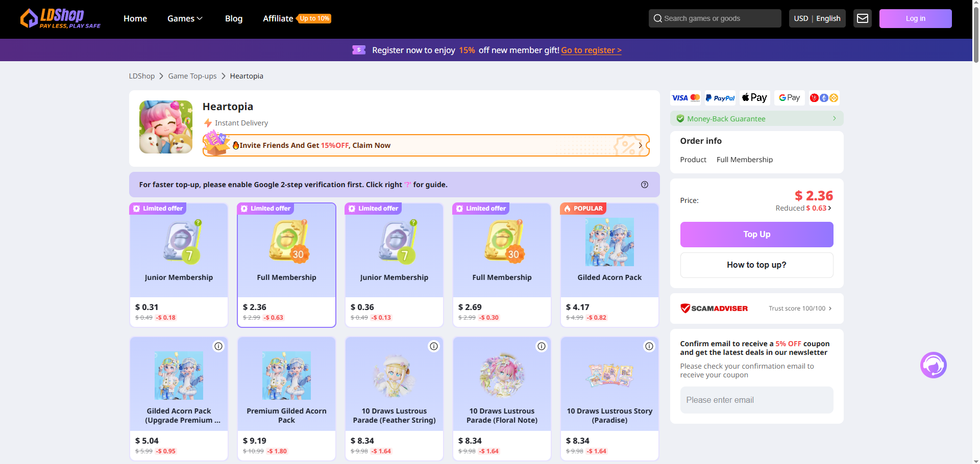The width and height of the screenshot is (980, 464).
Task: Click the Heartopia breadcrumb text
Action: [247, 76]
